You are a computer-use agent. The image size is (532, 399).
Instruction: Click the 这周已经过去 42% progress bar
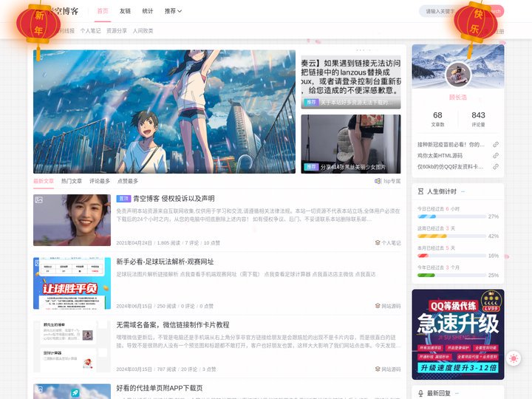pos(451,236)
